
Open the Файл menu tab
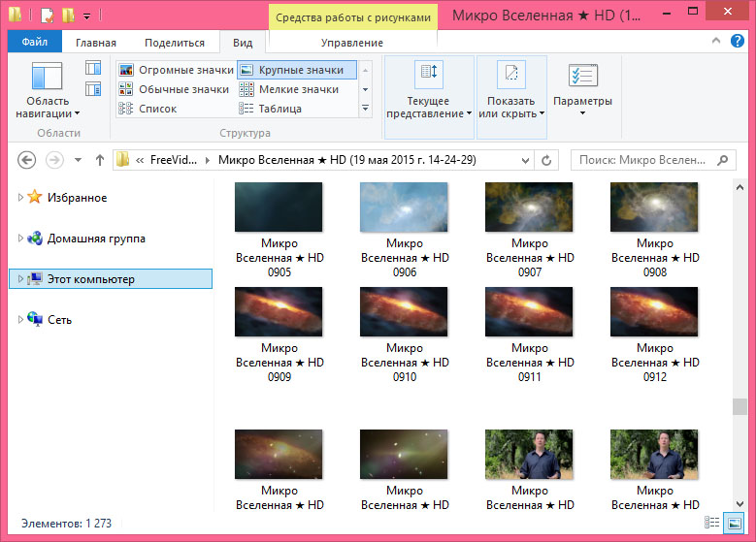tap(35, 43)
